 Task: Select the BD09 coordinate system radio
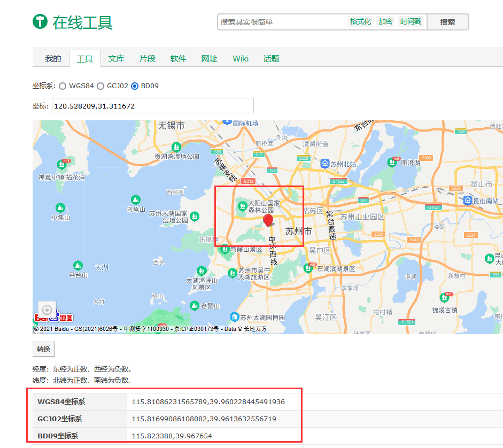pyautogui.click(x=135, y=86)
